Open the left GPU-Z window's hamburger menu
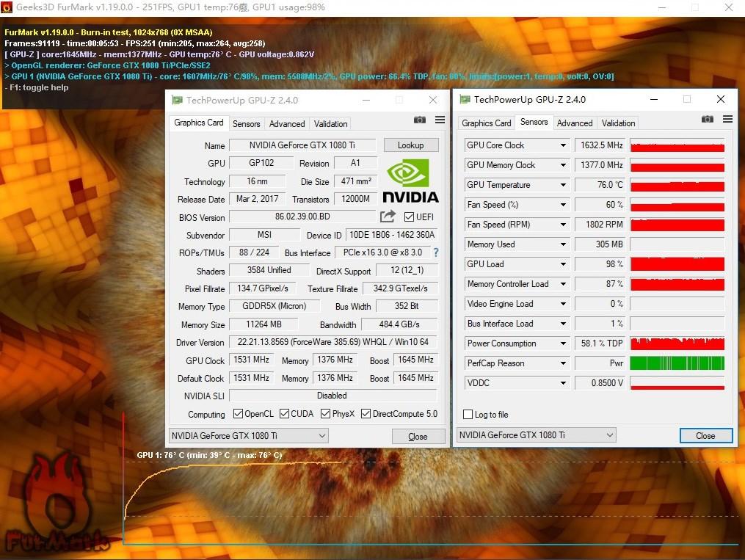This screenshot has width=745, height=560. coord(440,119)
